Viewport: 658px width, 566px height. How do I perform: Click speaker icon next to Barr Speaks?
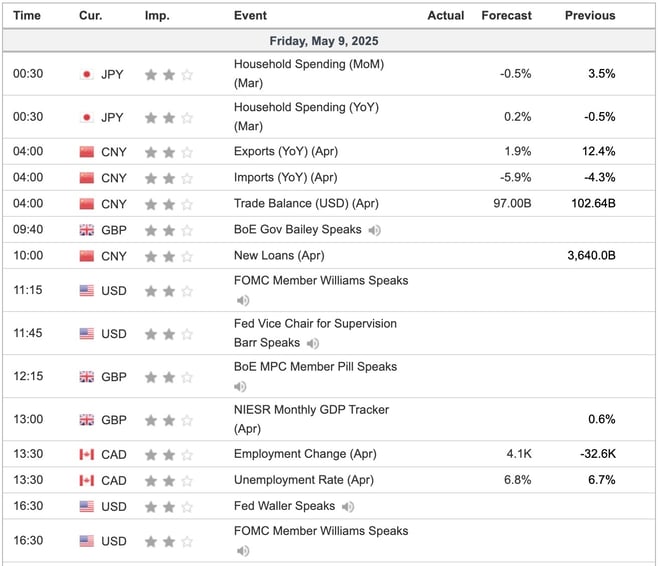click(x=313, y=344)
